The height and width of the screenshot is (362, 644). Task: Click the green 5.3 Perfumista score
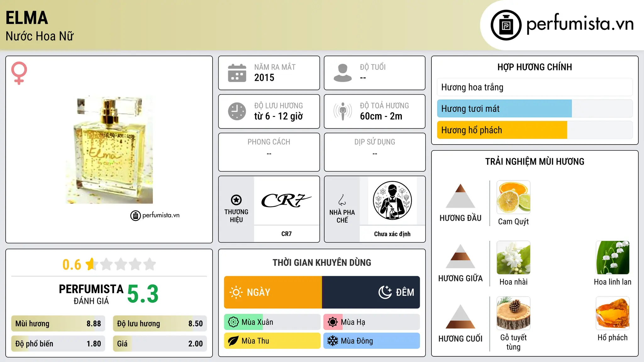pyautogui.click(x=143, y=294)
